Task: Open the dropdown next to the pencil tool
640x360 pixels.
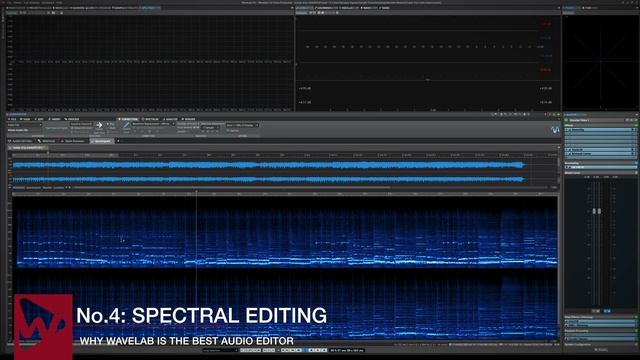Action: pos(153,124)
